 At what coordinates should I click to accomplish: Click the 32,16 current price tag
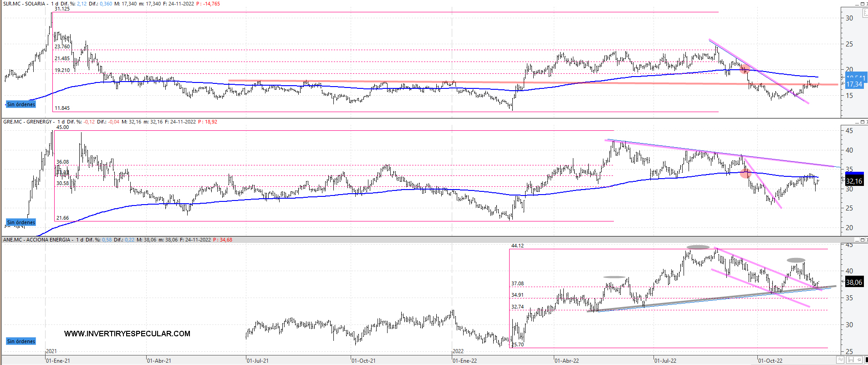click(854, 181)
